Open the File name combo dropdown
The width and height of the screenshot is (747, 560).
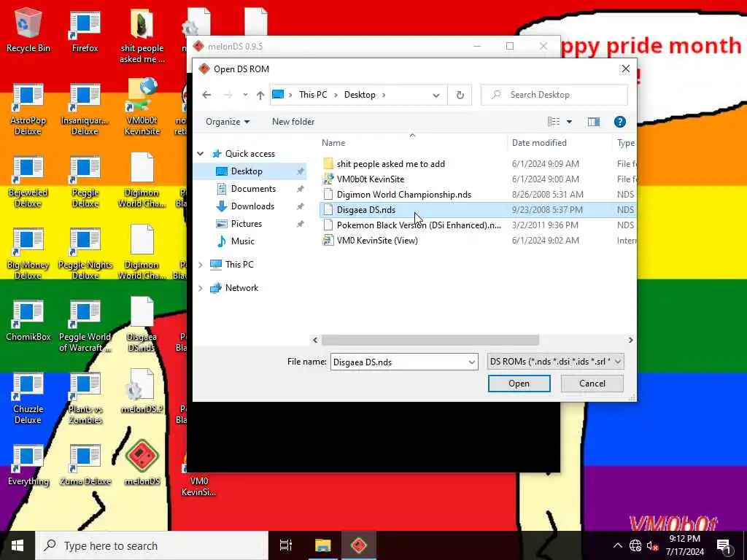(472, 362)
